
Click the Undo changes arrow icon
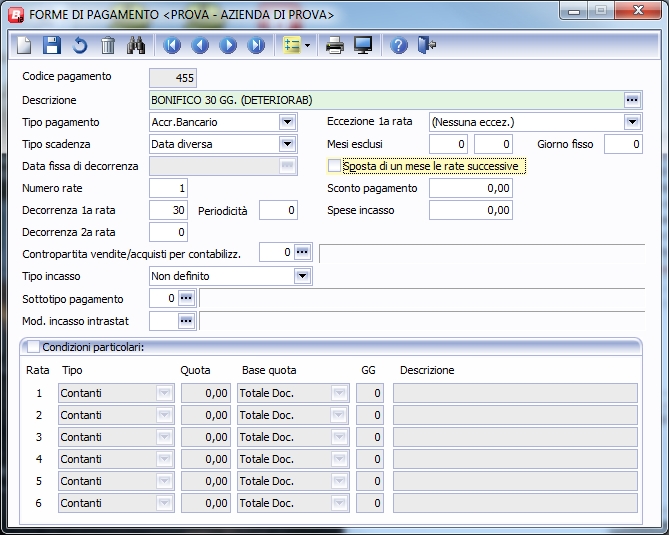[80, 45]
